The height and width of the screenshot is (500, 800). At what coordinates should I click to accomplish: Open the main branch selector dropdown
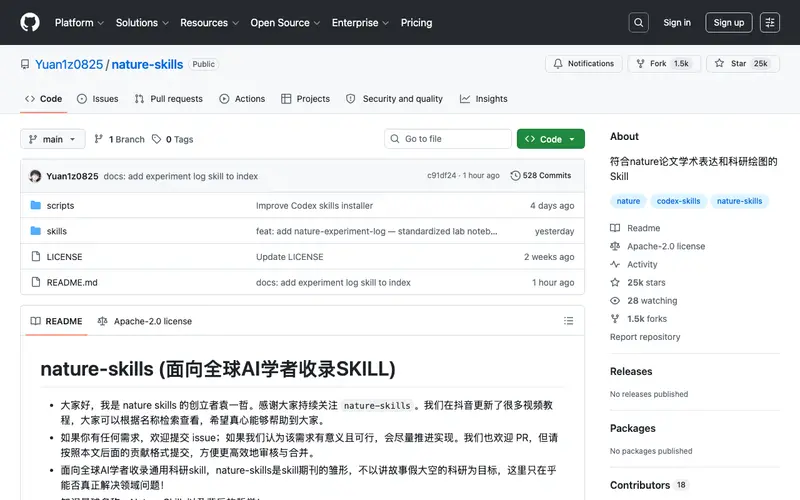[53, 139]
